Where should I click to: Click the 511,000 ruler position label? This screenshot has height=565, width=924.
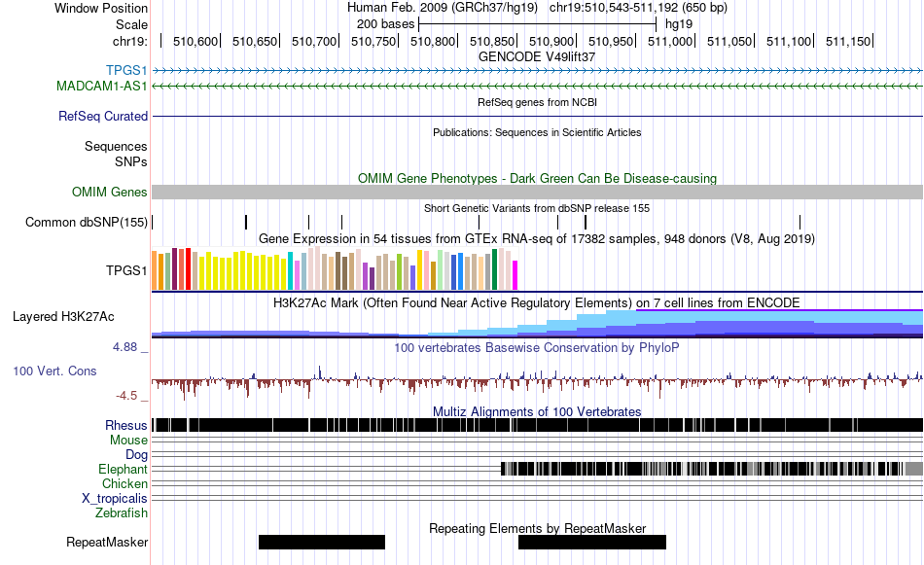(x=670, y=41)
